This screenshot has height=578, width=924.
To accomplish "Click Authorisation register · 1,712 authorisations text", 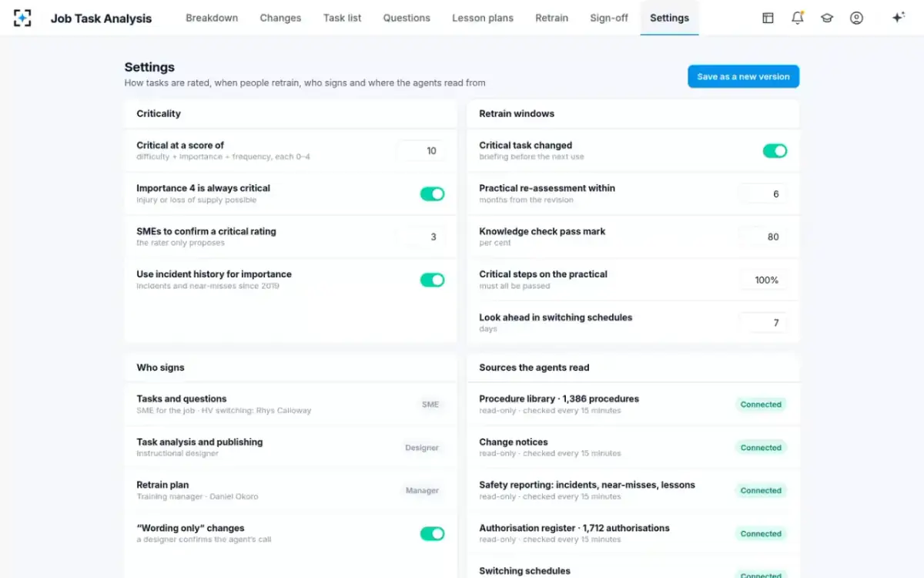I will [x=574, y=529].
